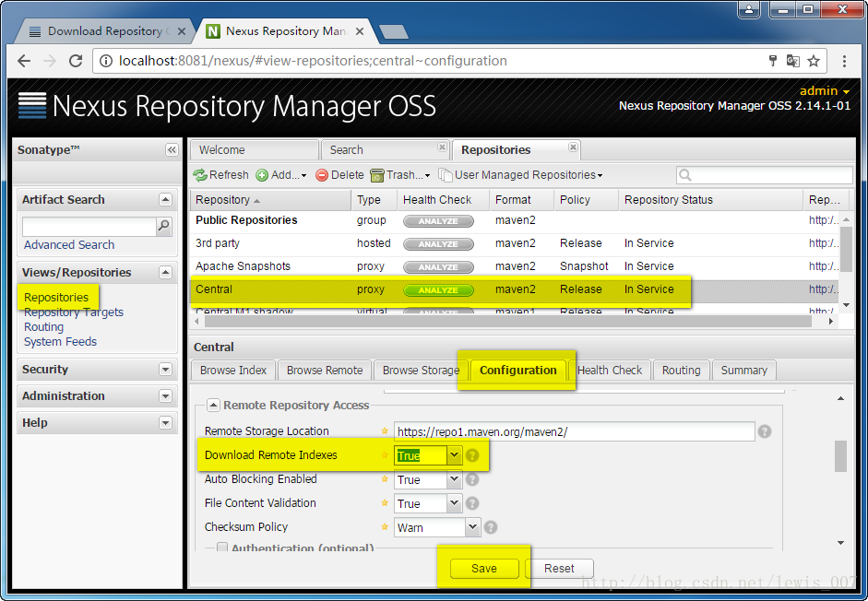Open the Routing tab for Central

tap(681, 371)
